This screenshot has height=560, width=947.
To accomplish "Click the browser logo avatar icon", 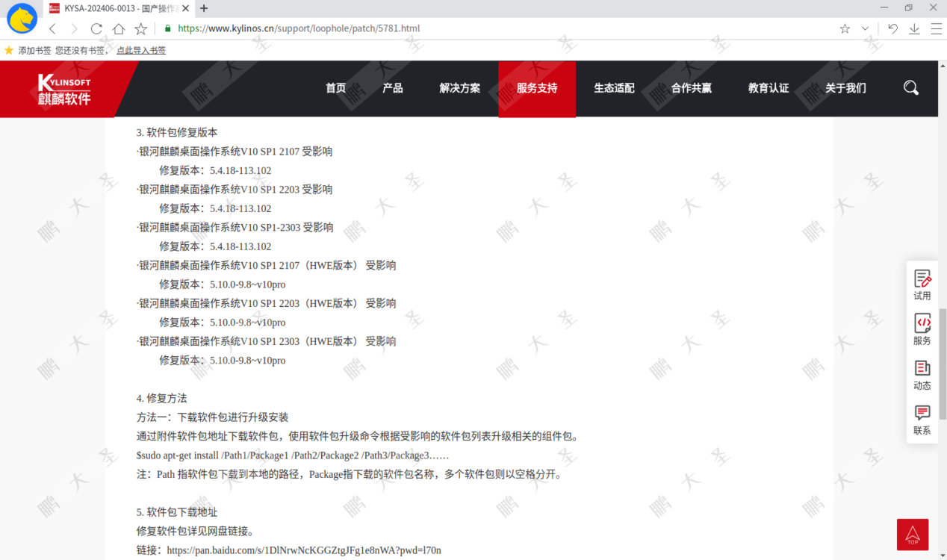I will (22, 19).
